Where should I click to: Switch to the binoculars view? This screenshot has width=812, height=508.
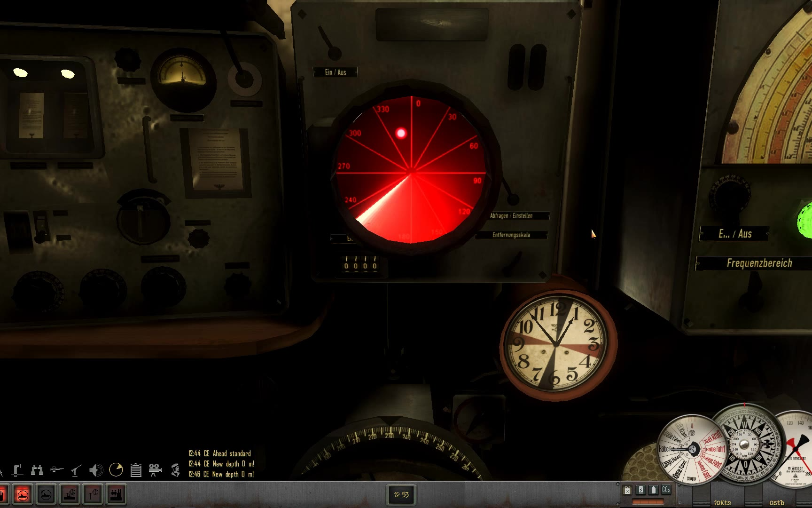[37, 470]
